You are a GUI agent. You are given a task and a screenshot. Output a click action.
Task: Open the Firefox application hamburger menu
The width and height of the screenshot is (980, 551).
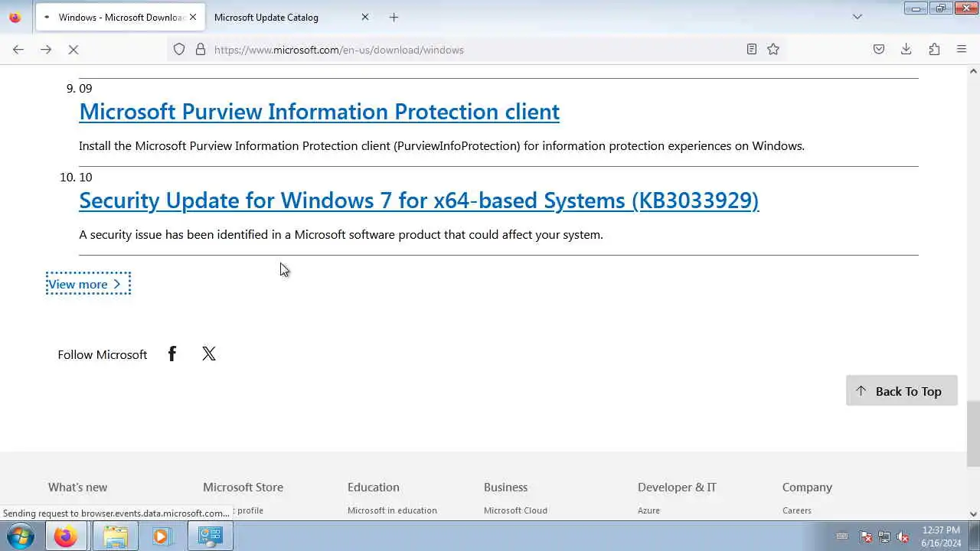pyautogui.click(x=962, y=50)
